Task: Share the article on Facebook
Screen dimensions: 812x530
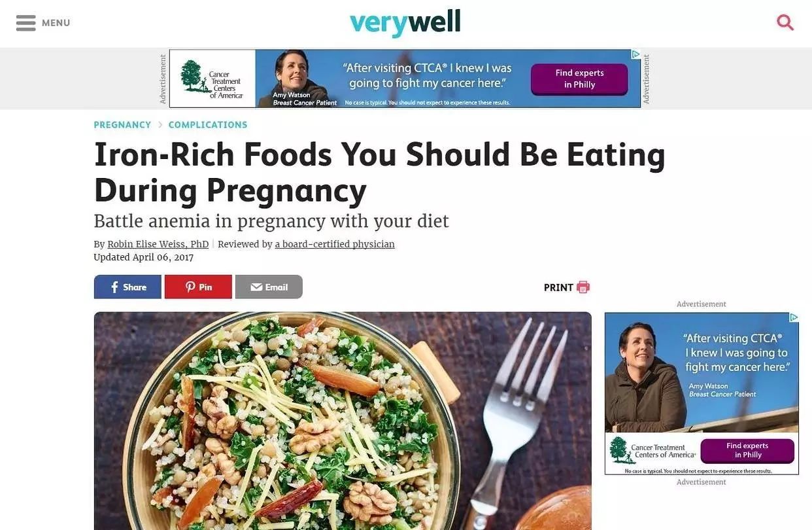Action: coord(127,287)
